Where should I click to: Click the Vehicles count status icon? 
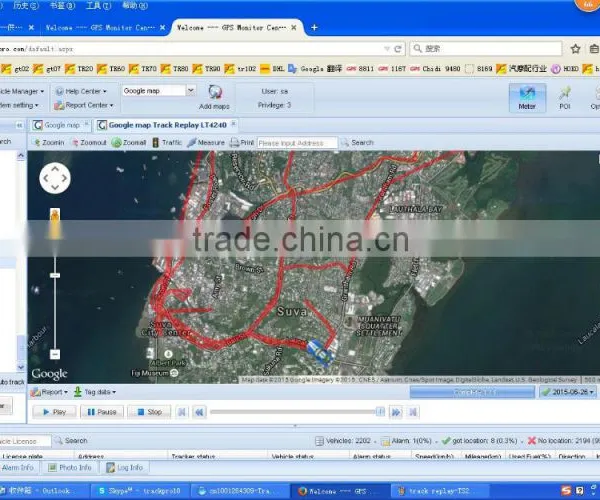click(x=319, y=441)
